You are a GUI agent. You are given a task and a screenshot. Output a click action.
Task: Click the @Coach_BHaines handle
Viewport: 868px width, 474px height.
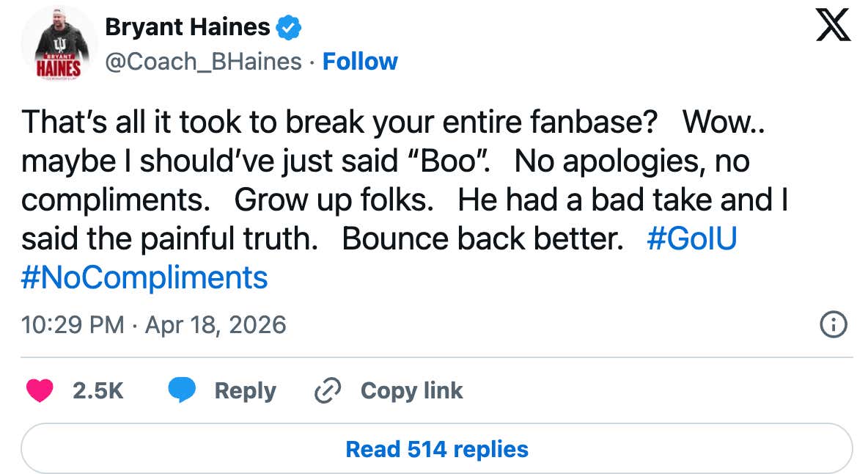[205, 62]
